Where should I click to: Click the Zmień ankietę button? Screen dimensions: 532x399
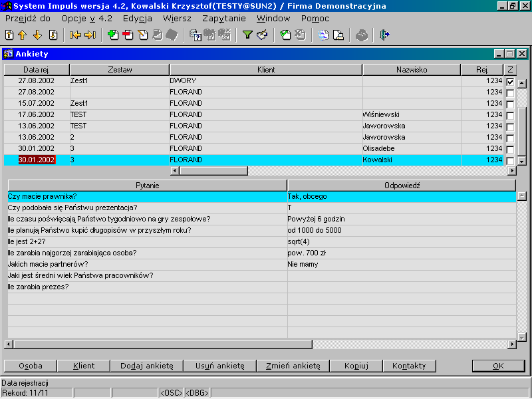(x=293, y=366)
